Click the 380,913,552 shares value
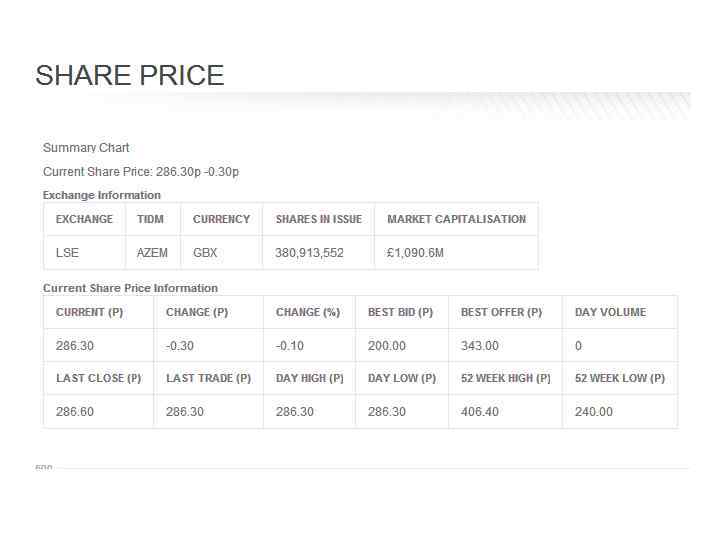 309,253
